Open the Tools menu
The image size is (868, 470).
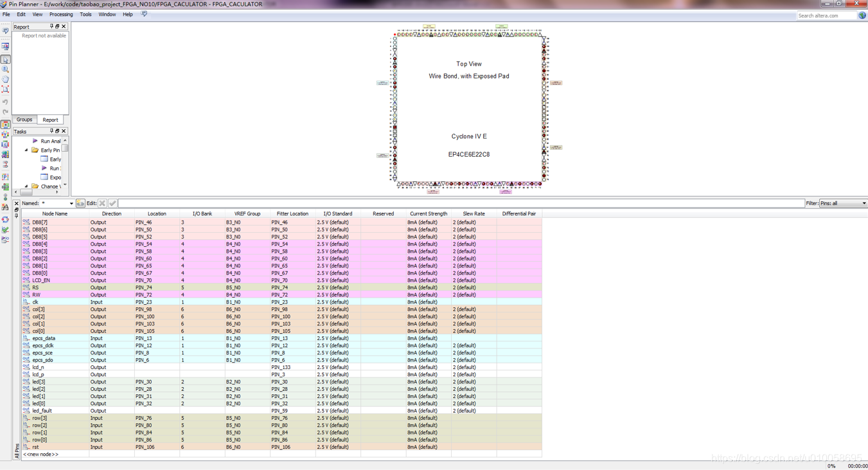(85, 14)
